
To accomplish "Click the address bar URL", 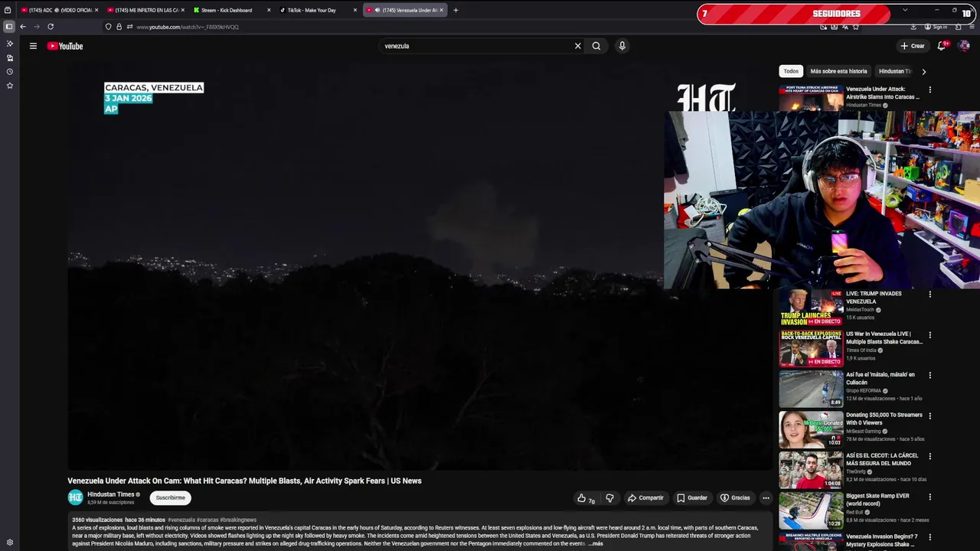I will click(188, 27).
